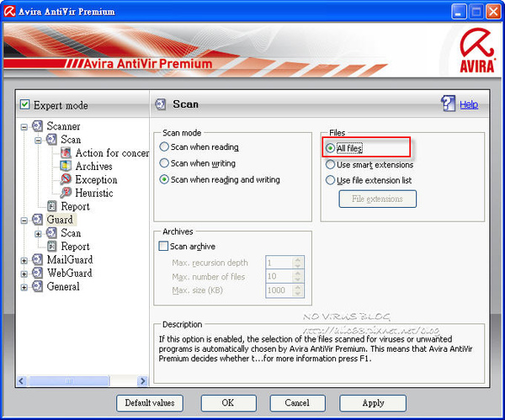The image size is (505, 420).
Task: Click the File extensions button
Action: (x=377, y=199)
